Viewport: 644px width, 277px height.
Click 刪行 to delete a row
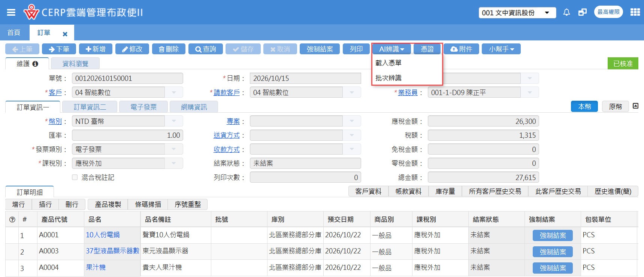pos(72,204)
